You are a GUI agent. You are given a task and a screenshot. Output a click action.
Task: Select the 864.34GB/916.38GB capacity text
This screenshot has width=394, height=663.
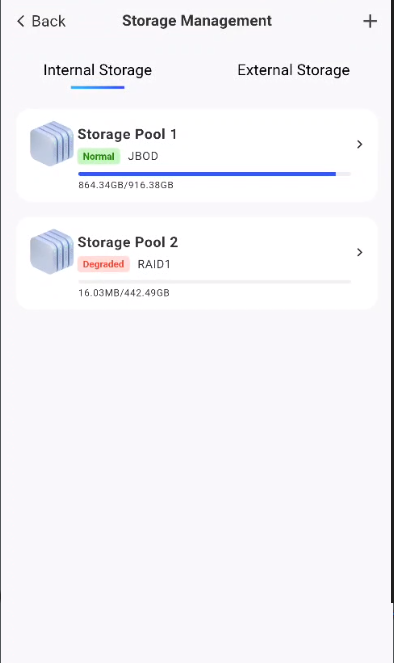point(126,185)
